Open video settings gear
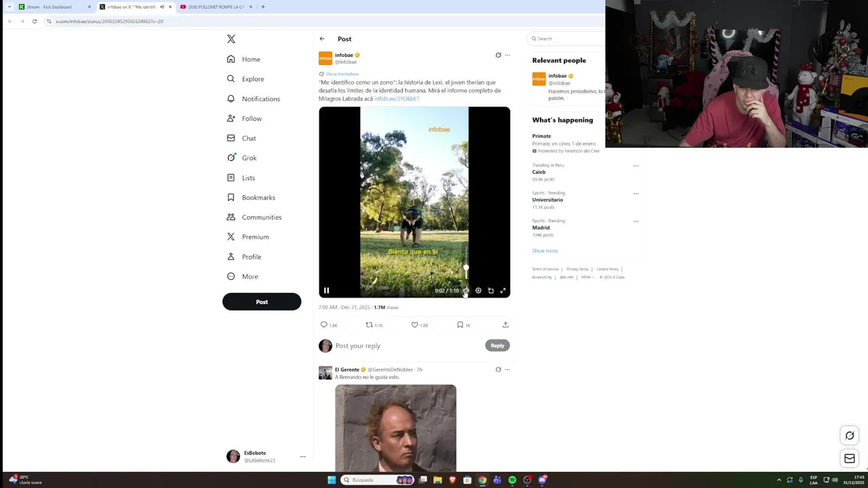The width and height of the screenshot is (868, 488). click(x=478, y=291)
